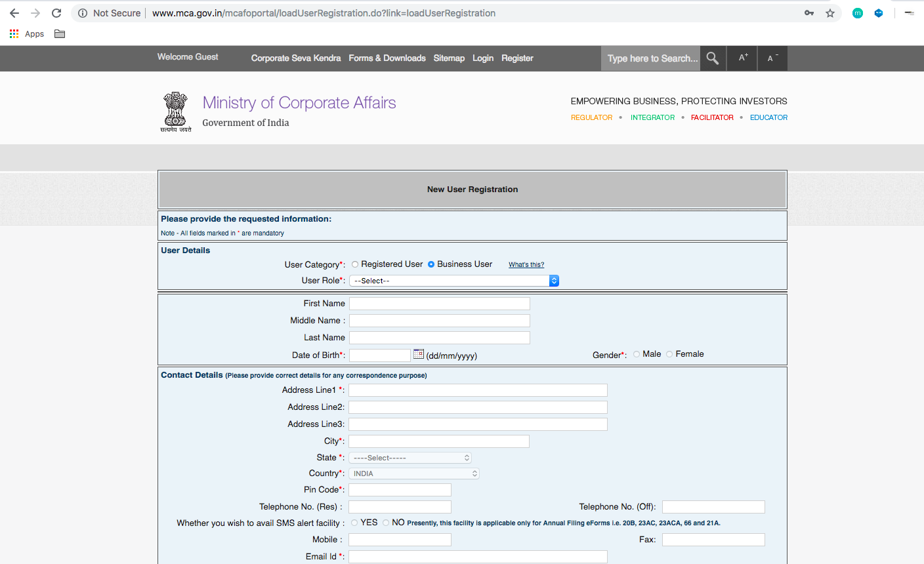
Task: Click the Type here to Search box
Action: (x=650, y=58)
